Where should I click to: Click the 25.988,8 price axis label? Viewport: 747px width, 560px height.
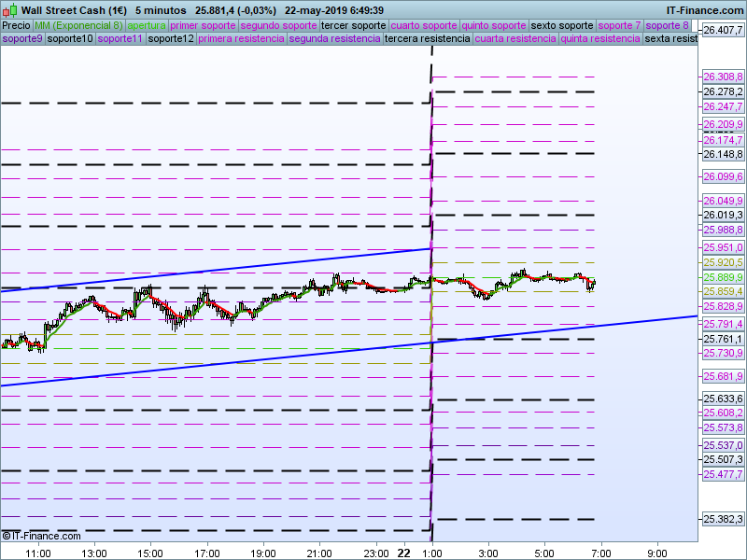pos(723,230)
